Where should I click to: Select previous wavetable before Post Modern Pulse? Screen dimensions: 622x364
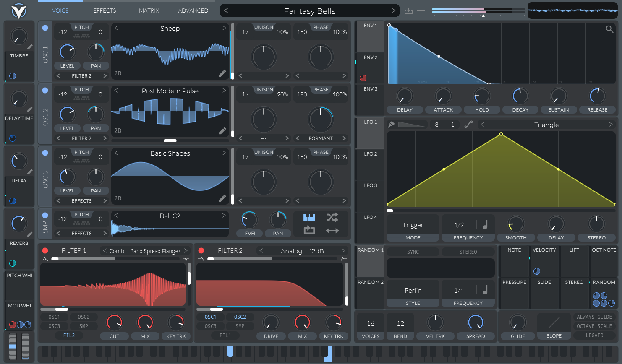click(x=116, y=91)
